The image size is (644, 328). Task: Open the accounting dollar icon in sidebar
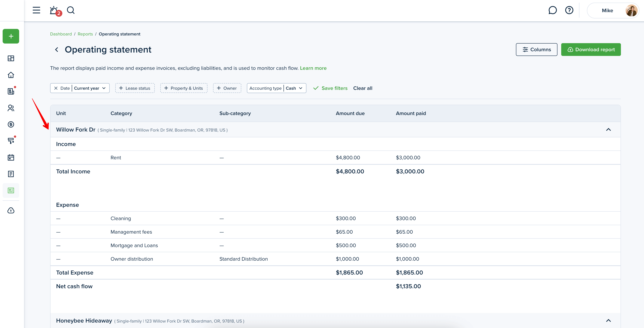click(x=11, y=124)
